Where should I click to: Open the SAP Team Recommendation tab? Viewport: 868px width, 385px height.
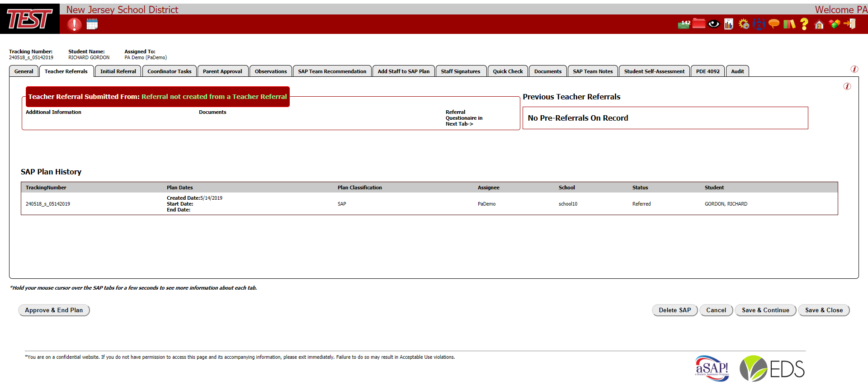tap(332, 71)
